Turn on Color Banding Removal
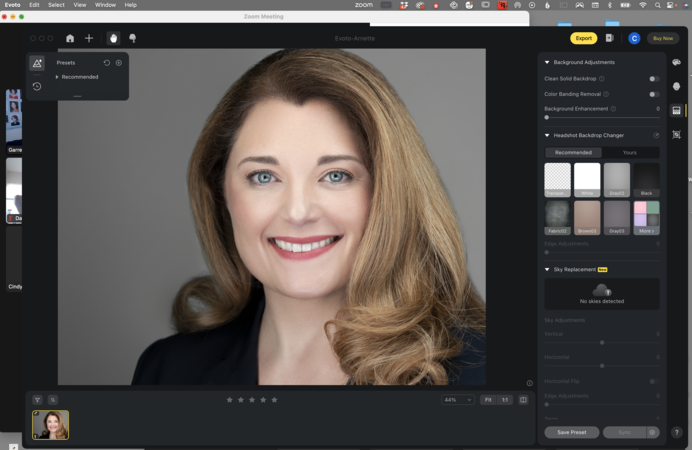 (x=653, y=94)
